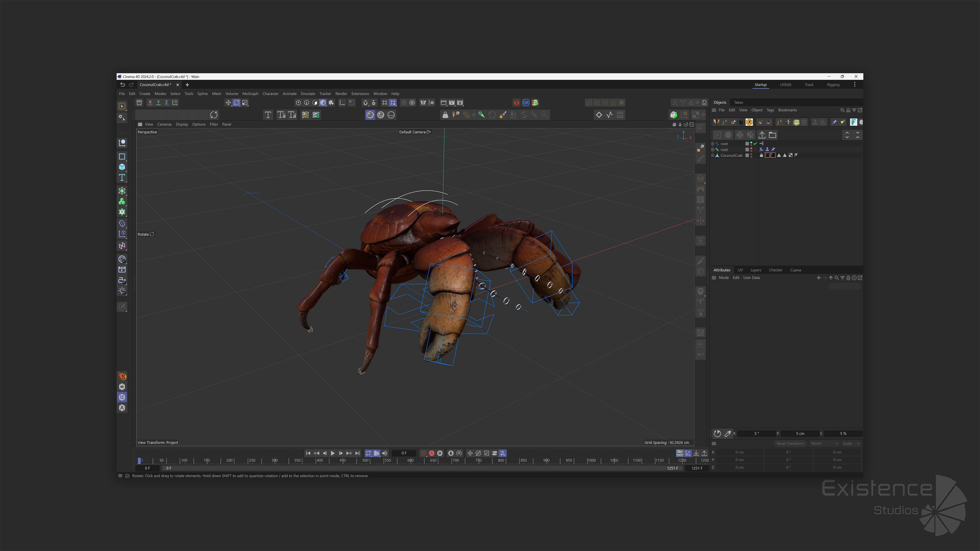Image resolution: width=980 pixels, height=551 pixels.
Task: Toggle sound playback speaker icon
Action: (x=385, y=453)
